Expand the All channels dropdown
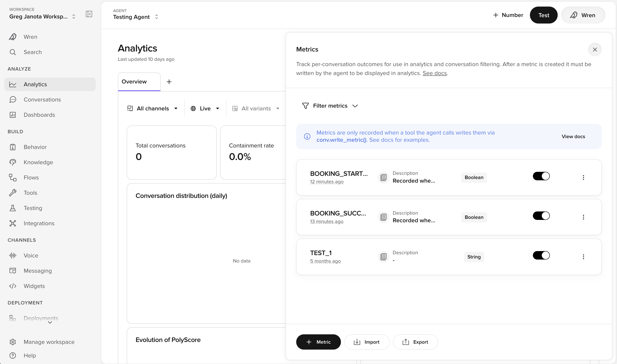The height and width of the screenshot is (364, 617). pos(153,108)
